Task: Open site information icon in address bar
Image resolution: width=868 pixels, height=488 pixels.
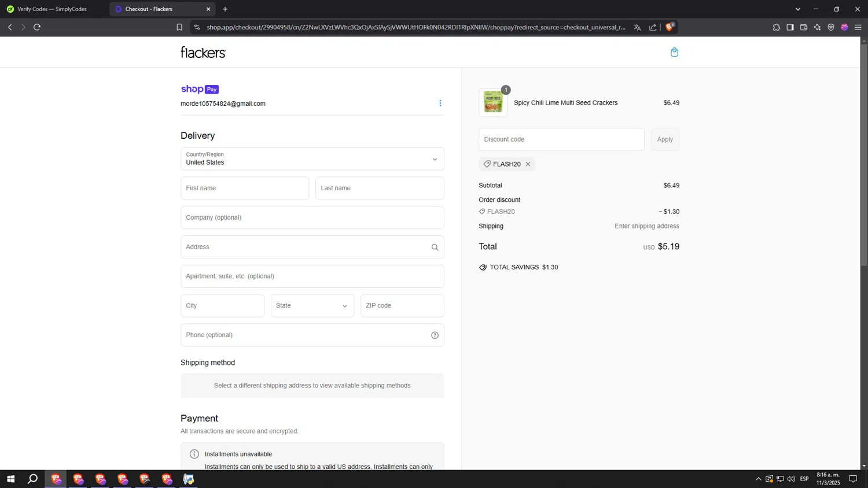Action: (x=197, y=27)
